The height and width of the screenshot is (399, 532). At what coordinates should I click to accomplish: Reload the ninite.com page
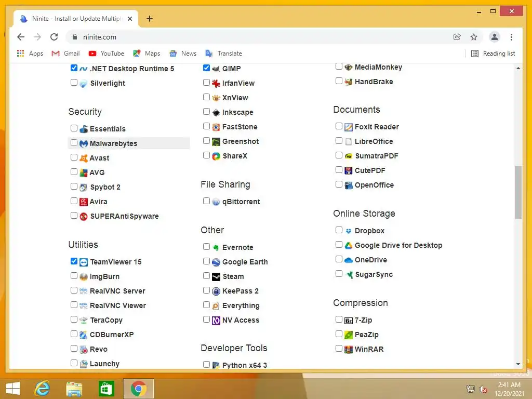tap(54, 37)
